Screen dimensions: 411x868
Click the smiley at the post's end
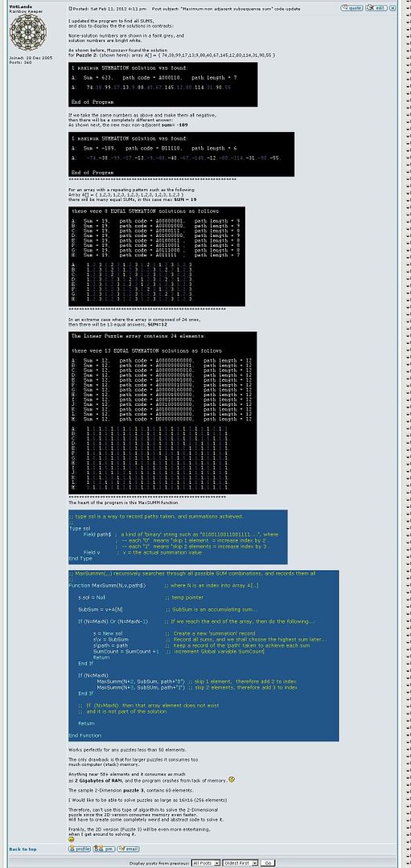tap(72, 839)
